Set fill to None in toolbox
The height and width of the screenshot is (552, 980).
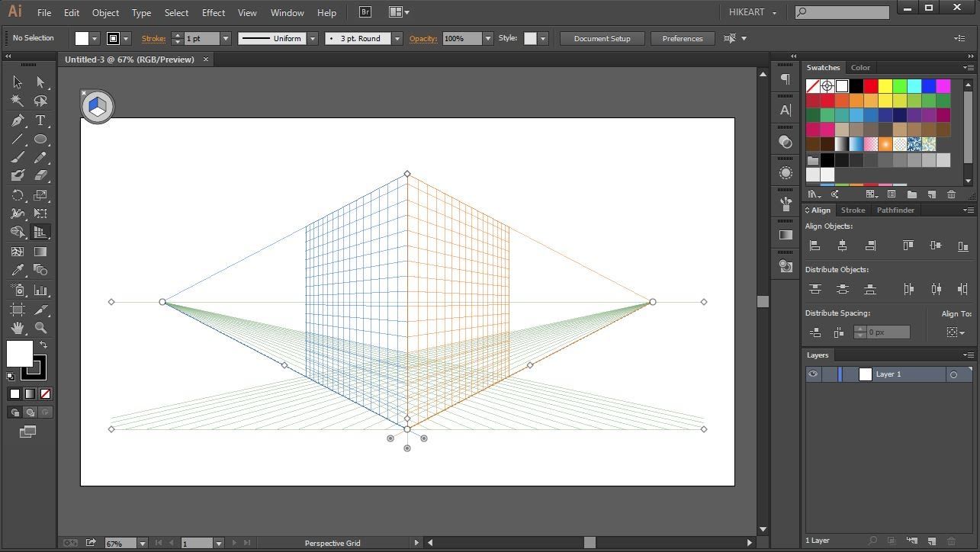pyautogui.click(x=45, y=394)
